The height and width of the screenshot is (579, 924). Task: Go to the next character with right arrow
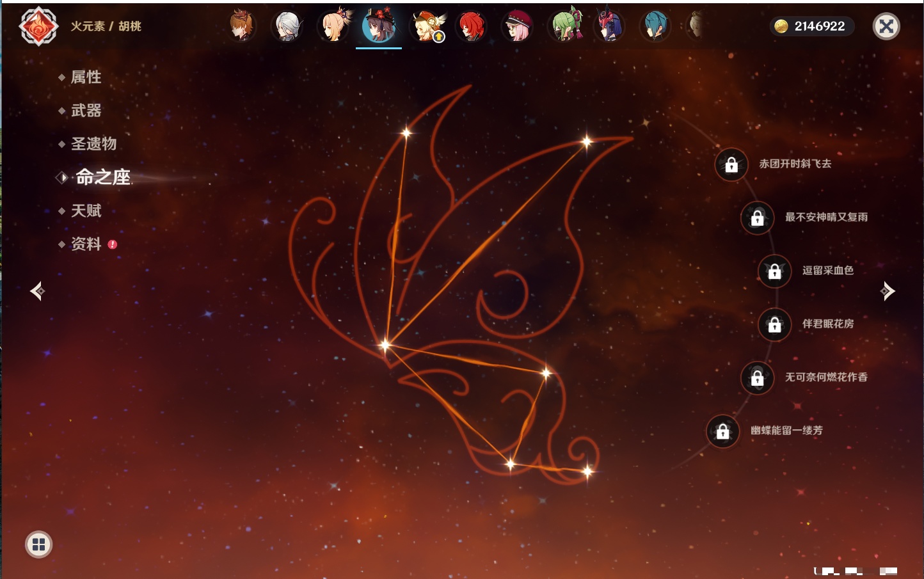click(x=888, y=291)
